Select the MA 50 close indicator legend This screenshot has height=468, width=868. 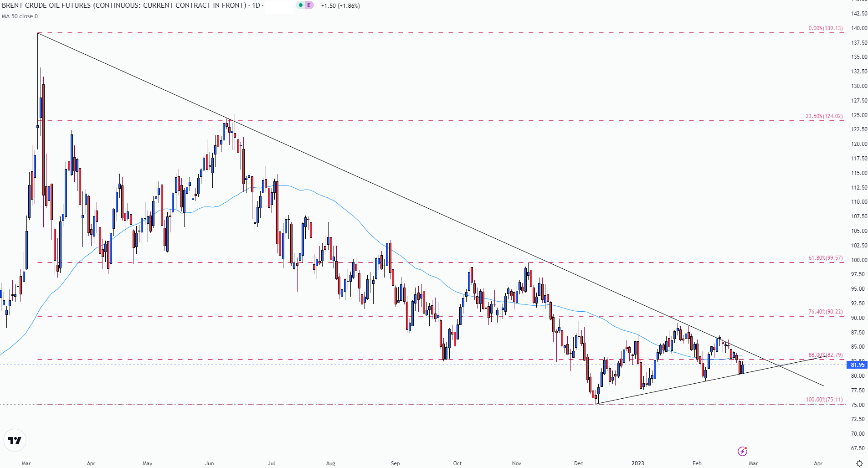pyautogui.click(x=20, y=16)
